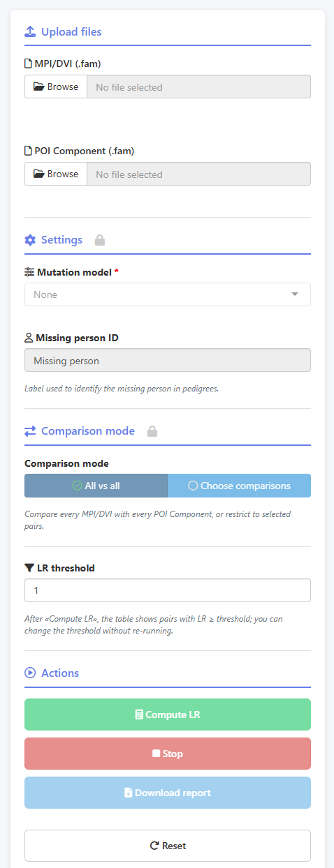334x868 pixels.
Task: Select the Choose comparisons option
Action: coord(239,486)
